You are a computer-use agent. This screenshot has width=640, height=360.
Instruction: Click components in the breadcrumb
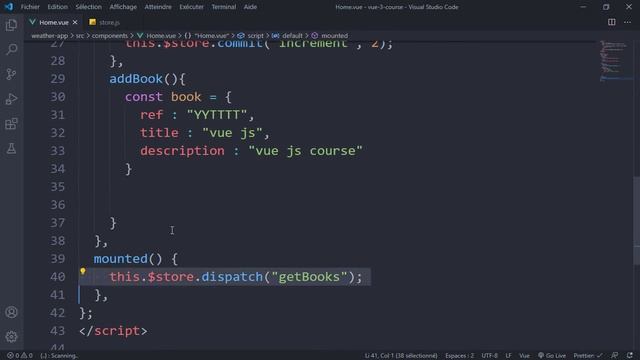[x=110, y=36]
